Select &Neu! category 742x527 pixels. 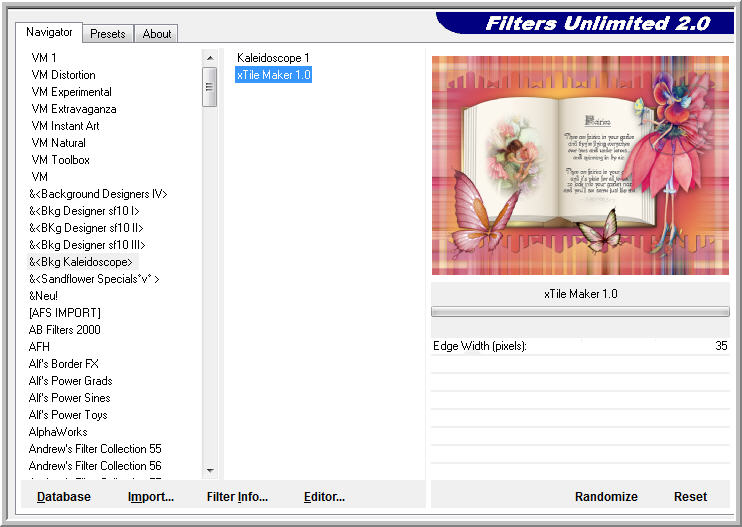pyautogui.click(x=44, y=296)
